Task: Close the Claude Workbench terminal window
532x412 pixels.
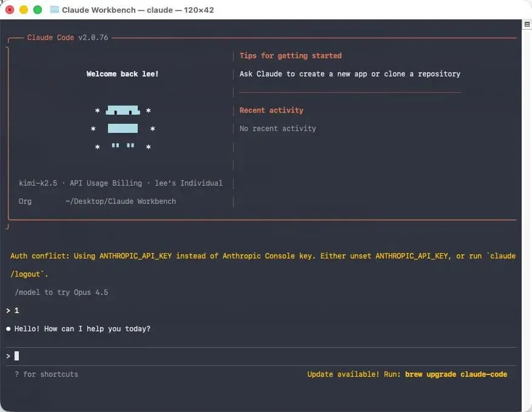Action: point(10,10)
